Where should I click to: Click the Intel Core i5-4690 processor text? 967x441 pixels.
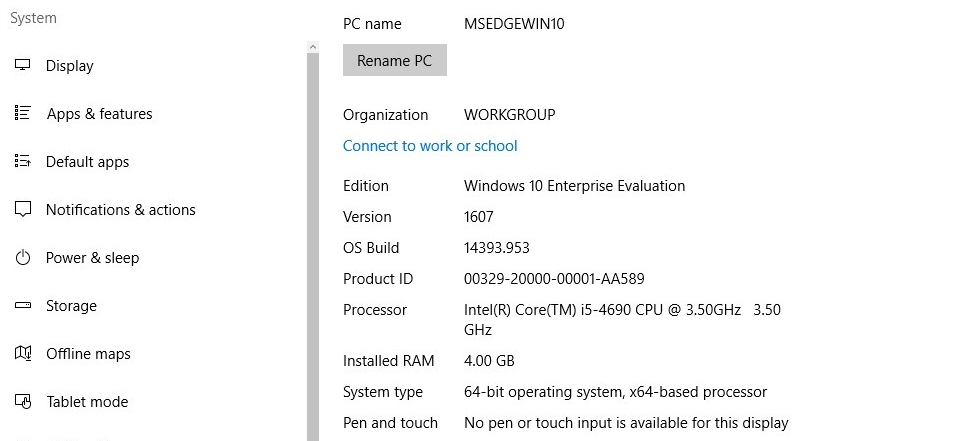point(622,319)
